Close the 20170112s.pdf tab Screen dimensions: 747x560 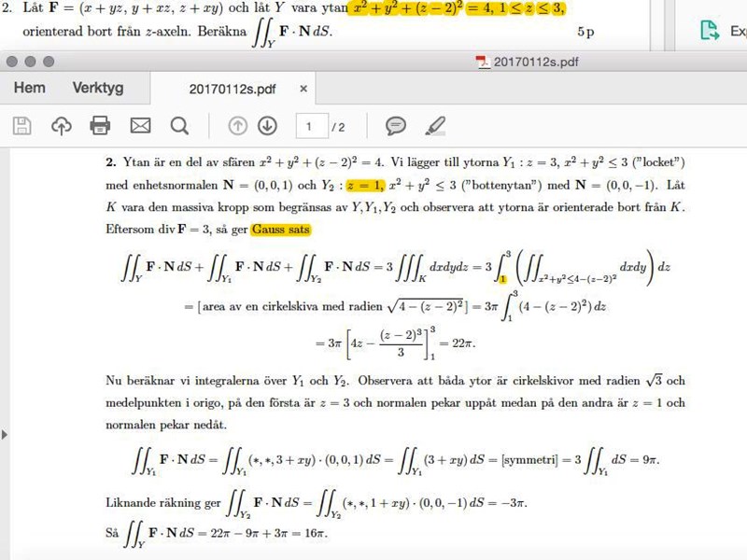[x=303, y=90]
